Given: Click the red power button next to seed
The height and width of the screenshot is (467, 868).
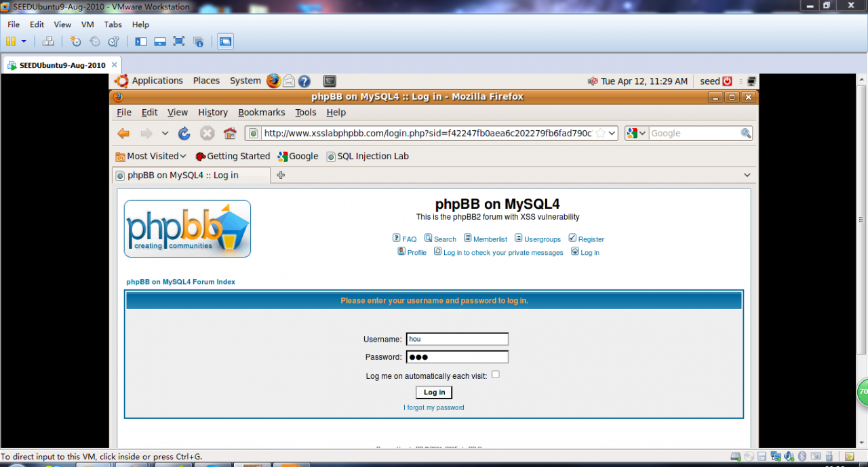Looking at the screenshot, I should (727, 81).
